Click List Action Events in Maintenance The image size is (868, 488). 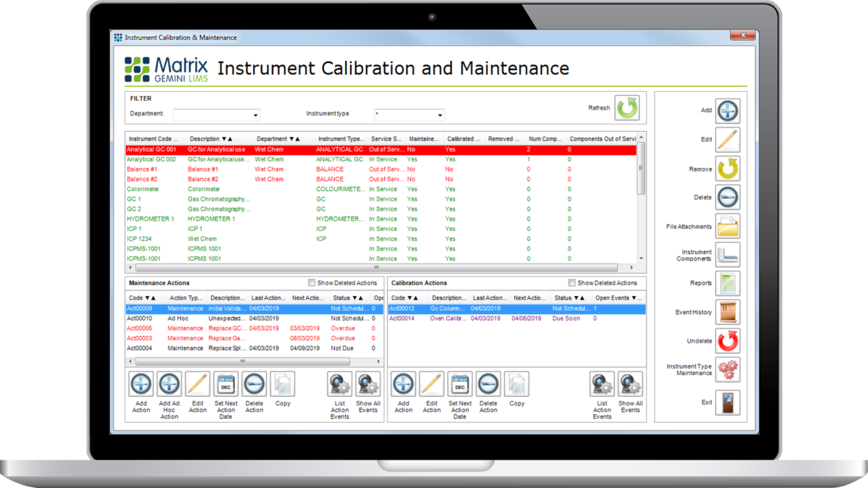pos(340,384)
